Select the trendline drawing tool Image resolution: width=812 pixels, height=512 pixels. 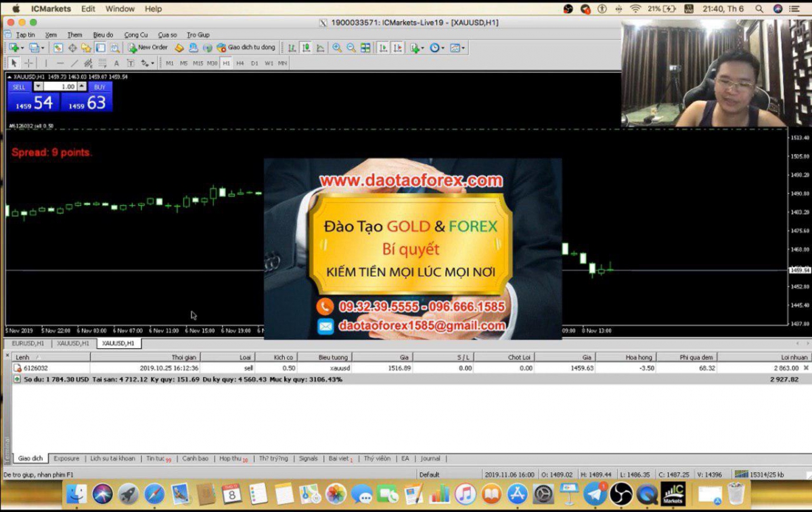(x=75, y=63)
